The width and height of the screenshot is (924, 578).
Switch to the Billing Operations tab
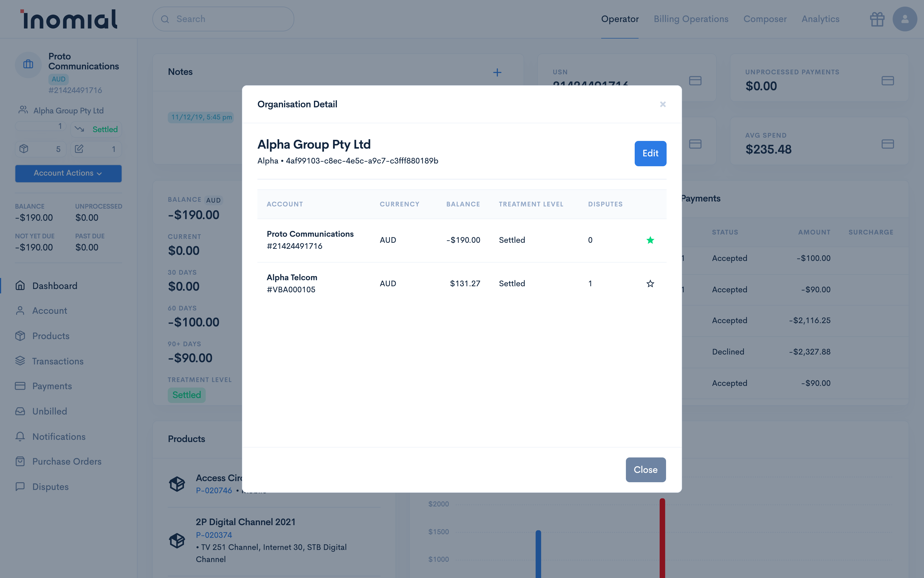(x=691, y=19)
